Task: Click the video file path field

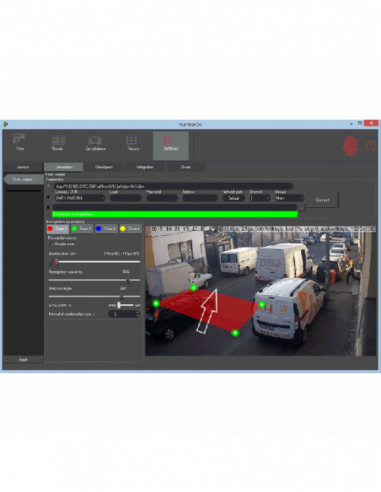Action: (x=175, y=207)
